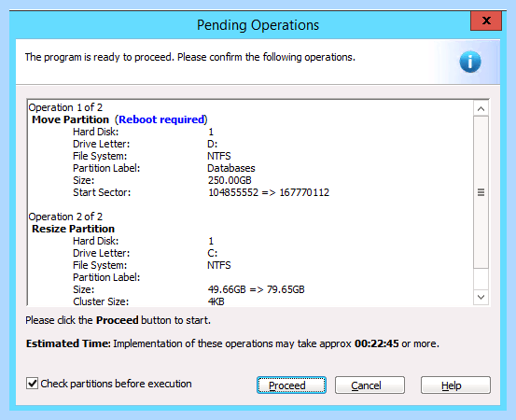Click 'Cluster Size:' field label
516x420 pixels.
(x=101, y=301)
